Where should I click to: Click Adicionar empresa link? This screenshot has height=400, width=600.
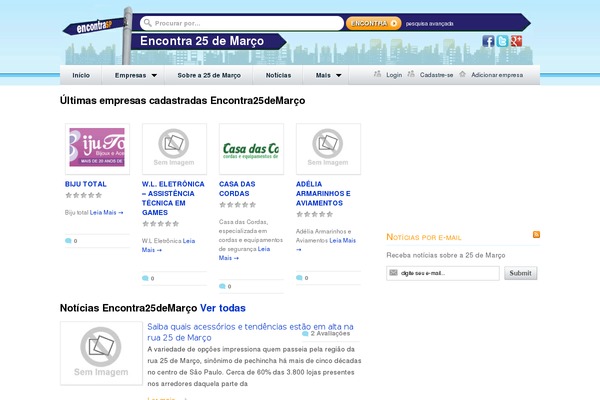[497, 75]
